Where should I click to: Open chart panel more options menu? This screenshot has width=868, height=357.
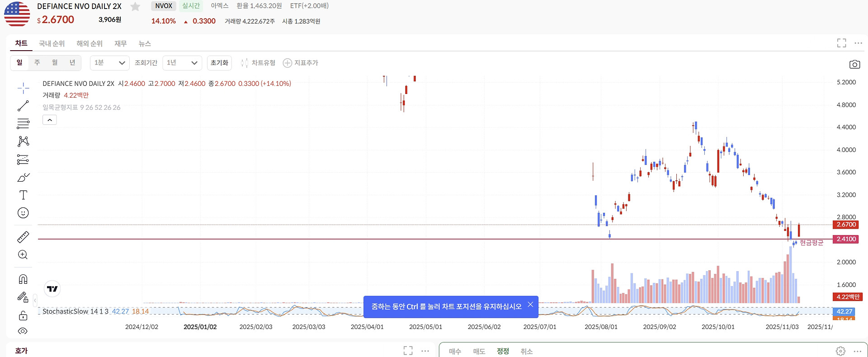point(858,43)
